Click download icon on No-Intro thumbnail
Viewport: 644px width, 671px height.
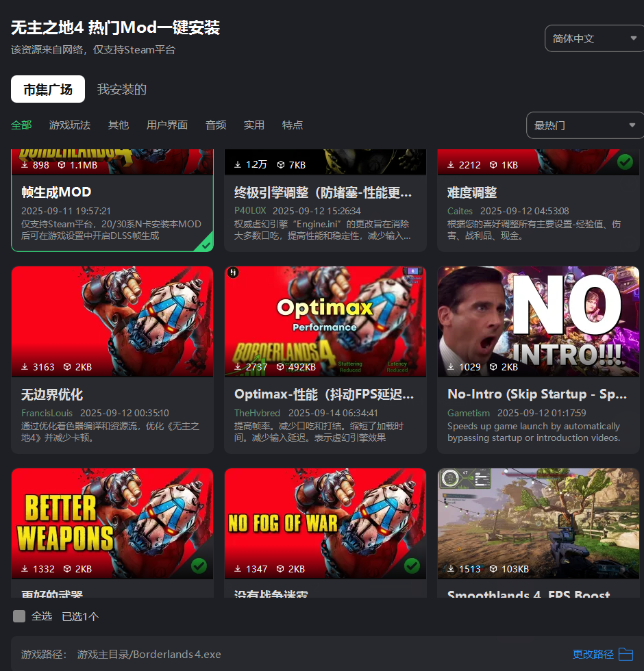(x=451, y=367)
